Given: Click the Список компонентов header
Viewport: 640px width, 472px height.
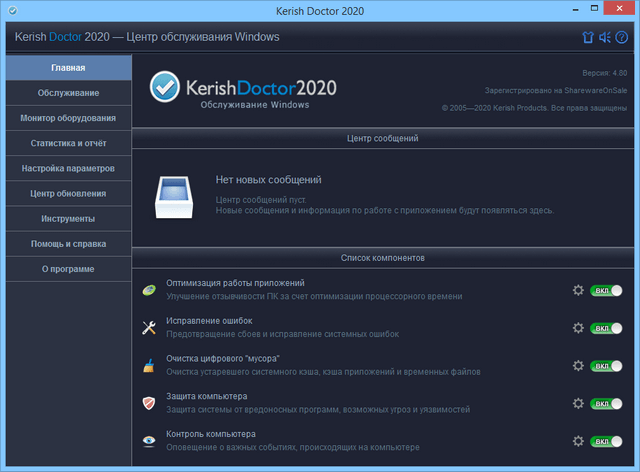Looking at the screenshot, I should click(382, 258).
